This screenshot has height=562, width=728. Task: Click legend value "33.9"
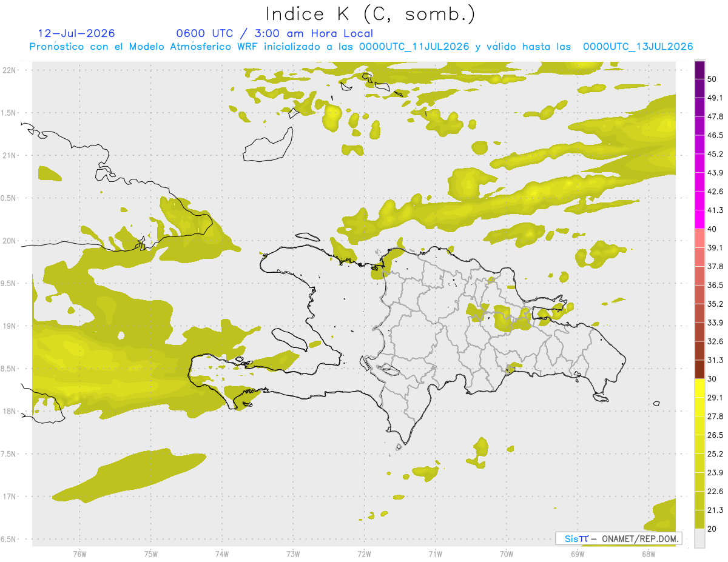[715, 323]
